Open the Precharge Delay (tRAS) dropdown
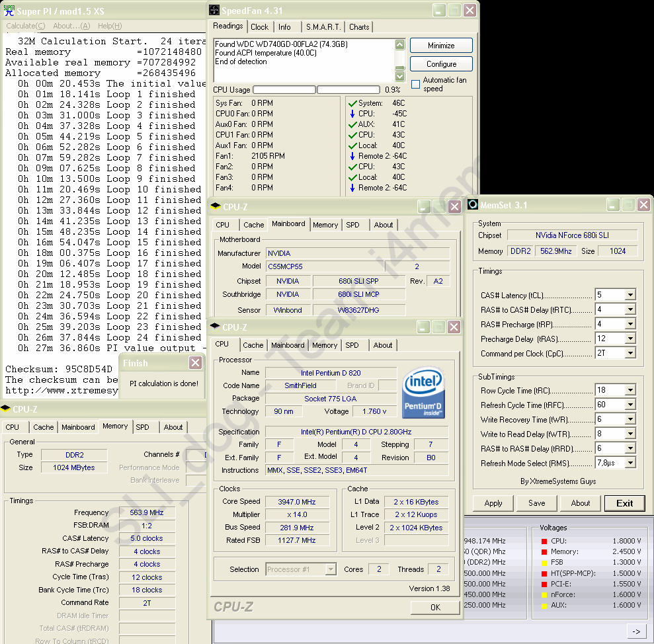 coord(630,339)
